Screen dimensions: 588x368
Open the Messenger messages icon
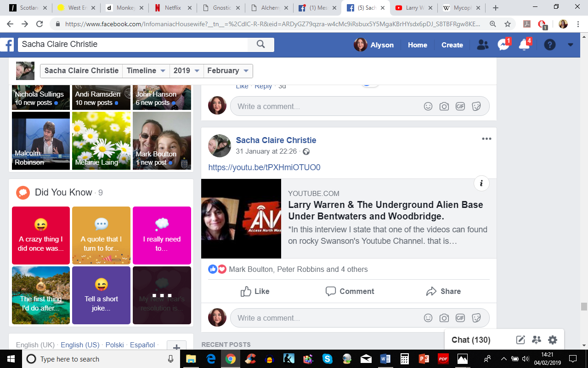pyautogui.click(x=503, y=45)
